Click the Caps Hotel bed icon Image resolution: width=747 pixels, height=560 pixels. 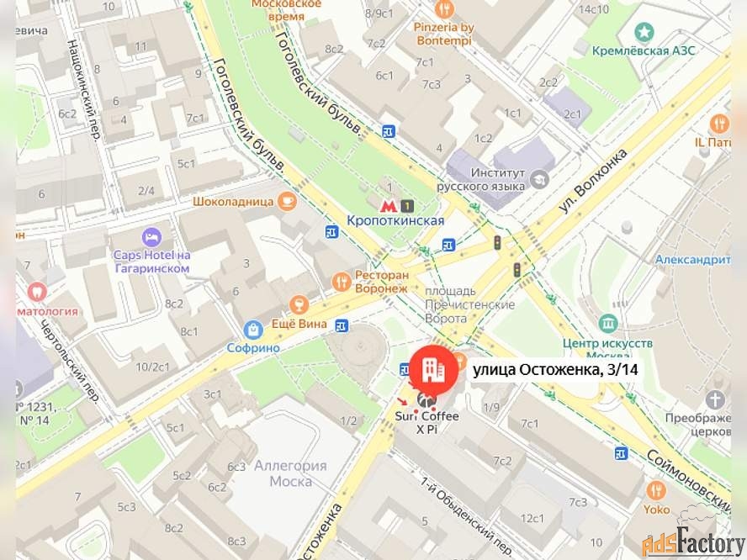pos(151,238)
